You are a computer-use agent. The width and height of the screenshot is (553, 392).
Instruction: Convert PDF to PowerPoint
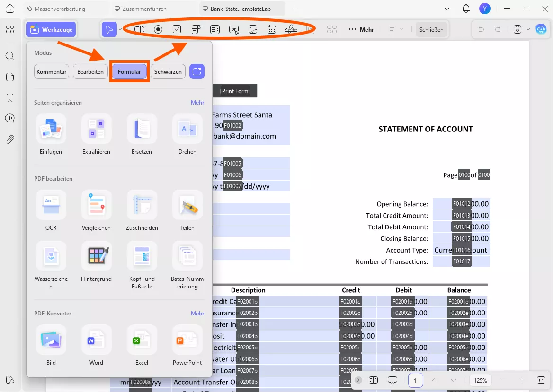[x=187, y=346]
